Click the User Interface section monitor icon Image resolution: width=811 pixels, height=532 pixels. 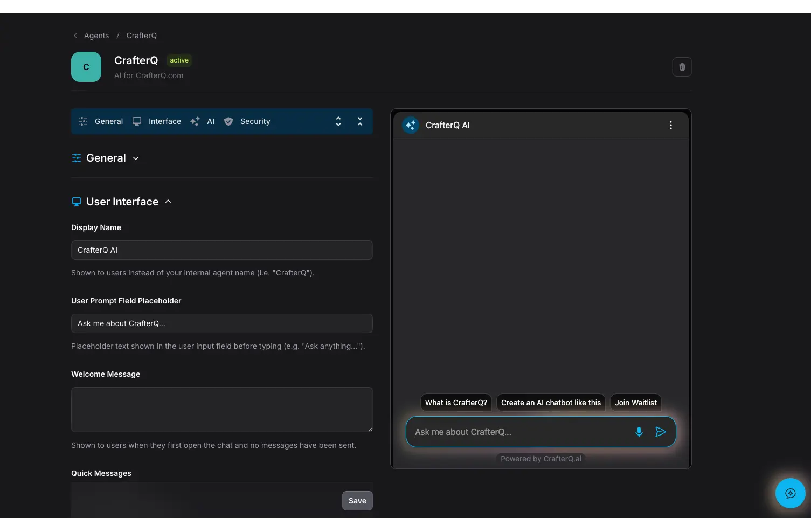[x=77, y=202]
